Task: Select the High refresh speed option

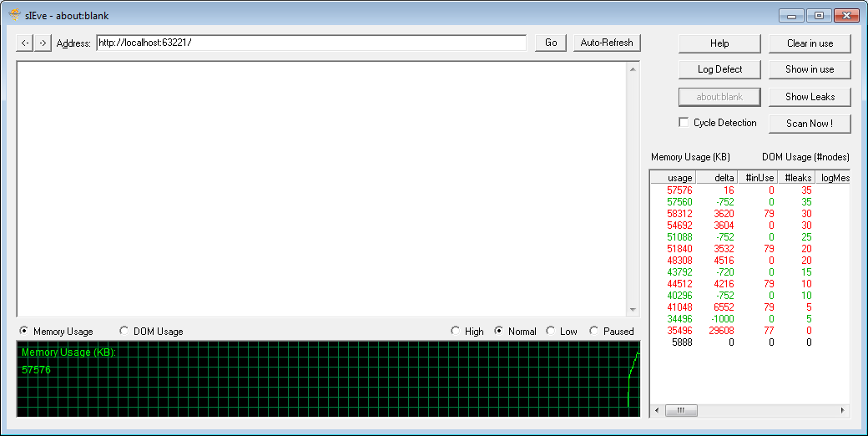Action: pyautogui.click(x=455, y=331)
